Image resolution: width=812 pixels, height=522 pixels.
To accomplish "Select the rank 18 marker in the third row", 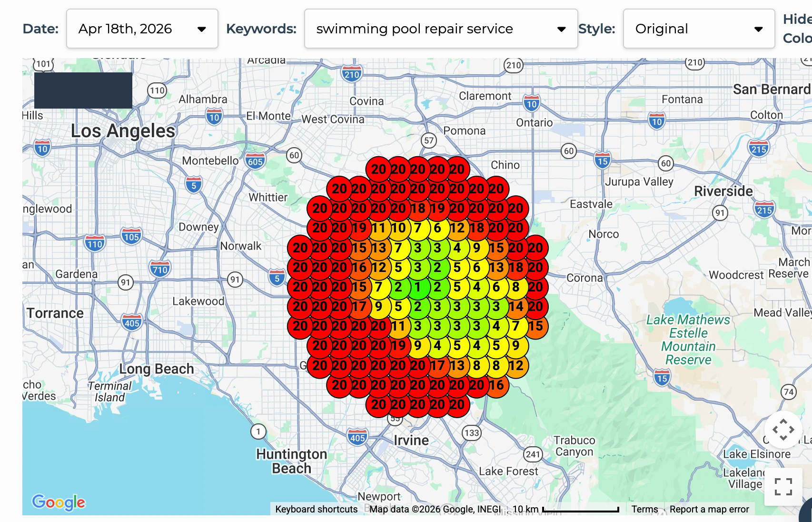I will pos(417,209).
